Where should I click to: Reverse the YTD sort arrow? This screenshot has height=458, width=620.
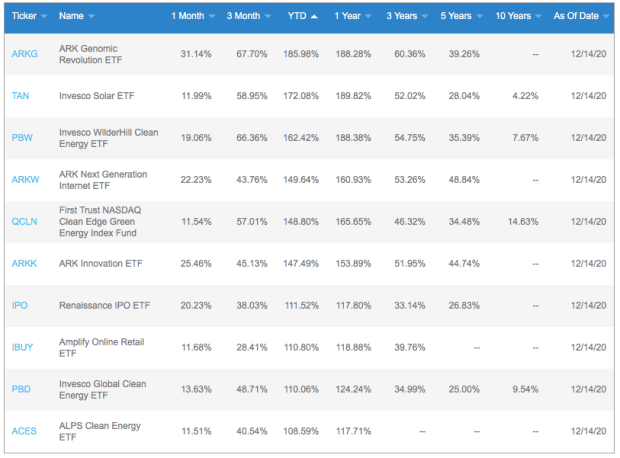[314, 16]
